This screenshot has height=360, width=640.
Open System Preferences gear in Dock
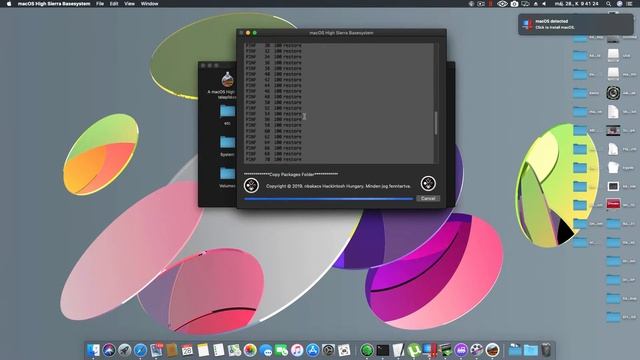pos(328,350)
